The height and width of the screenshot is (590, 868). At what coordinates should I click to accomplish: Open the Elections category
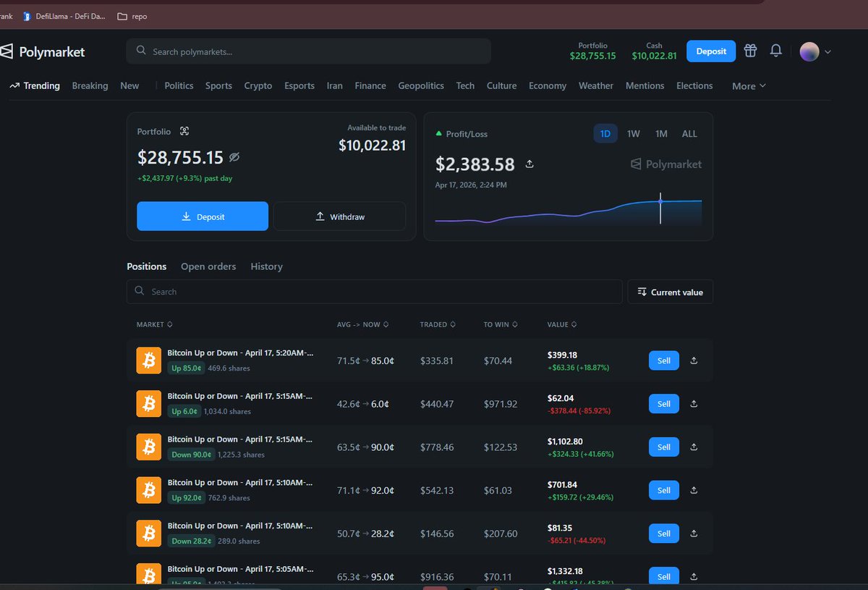[694, 85]
